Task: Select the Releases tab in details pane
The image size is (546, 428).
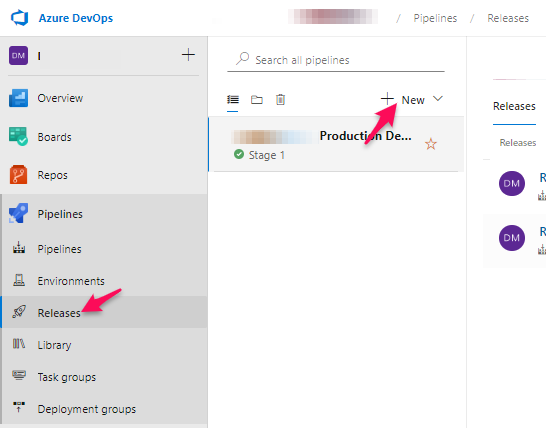Action: 514,106
